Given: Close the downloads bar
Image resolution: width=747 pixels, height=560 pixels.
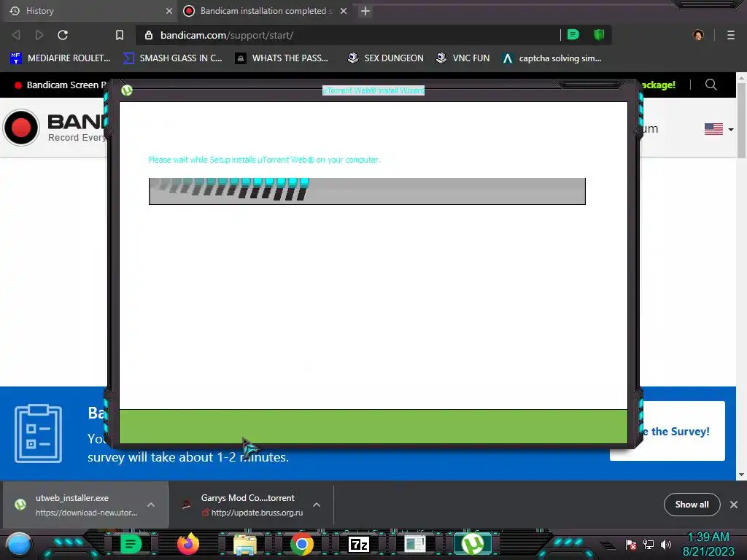Looking at the screenshot, I should pos(734,505).
